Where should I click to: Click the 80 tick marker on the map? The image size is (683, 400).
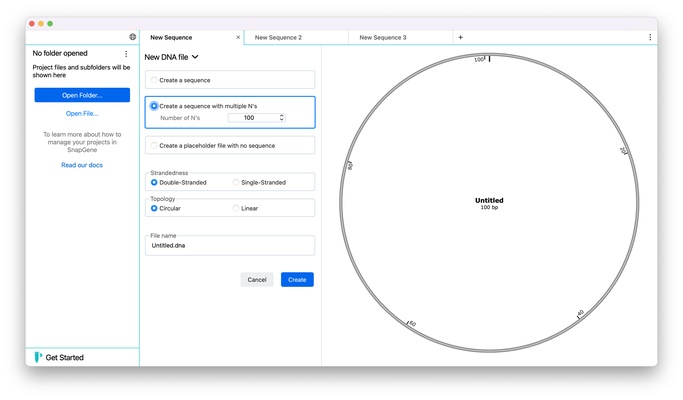350,166
